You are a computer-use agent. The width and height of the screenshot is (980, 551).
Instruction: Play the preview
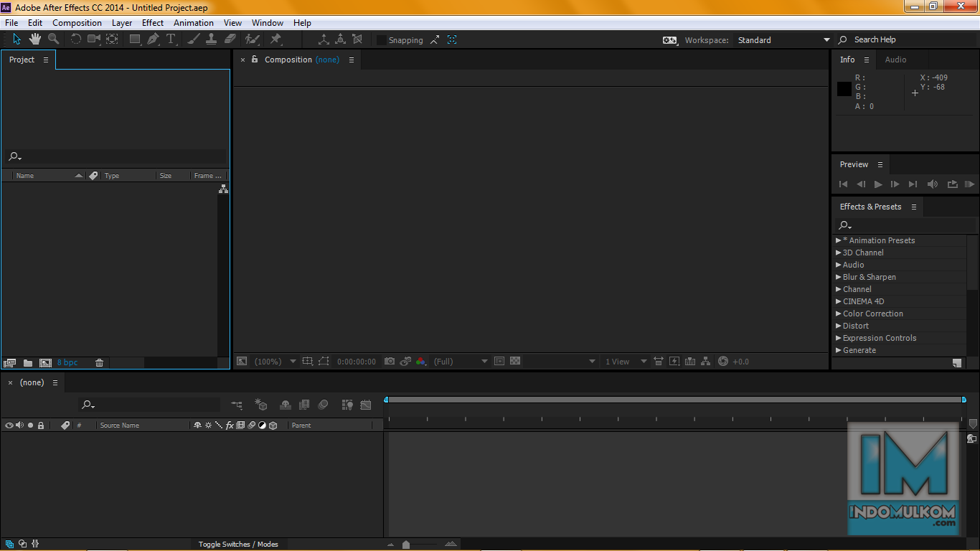(878, 184)
